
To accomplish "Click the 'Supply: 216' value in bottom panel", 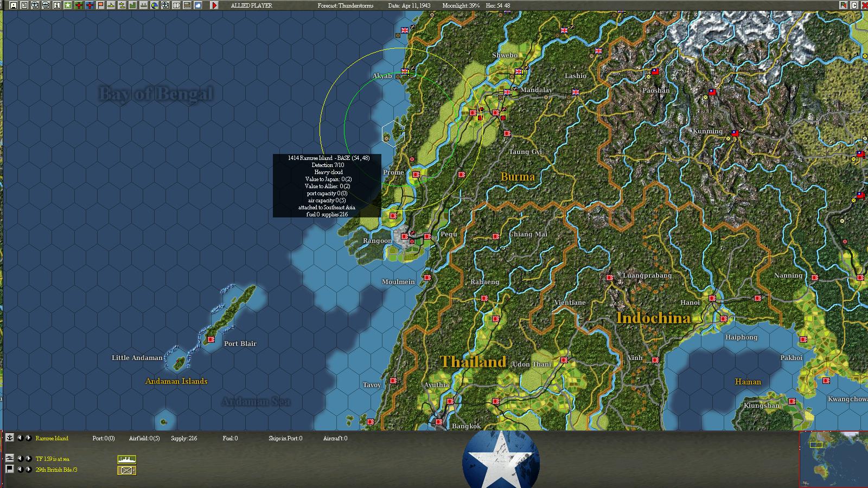I will pos(184,438).
